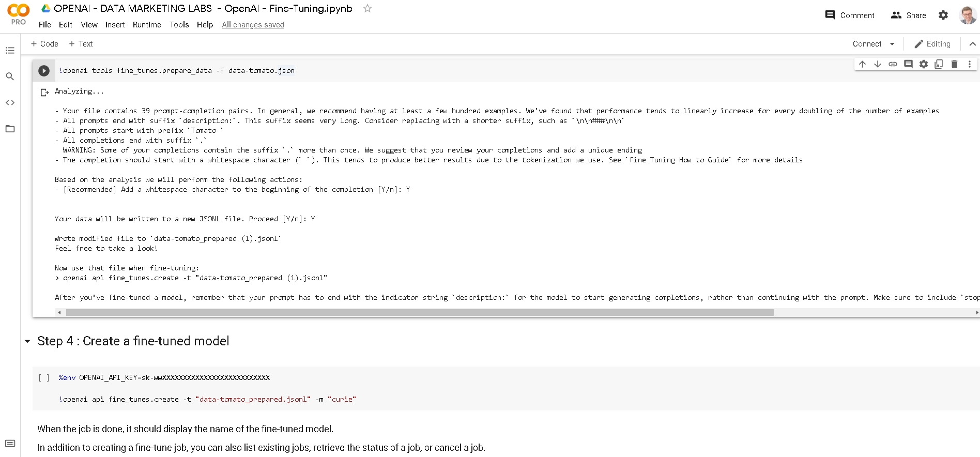Collapse the Step 4 section triangle
This screenshot has height=457, width=980.
27,342
